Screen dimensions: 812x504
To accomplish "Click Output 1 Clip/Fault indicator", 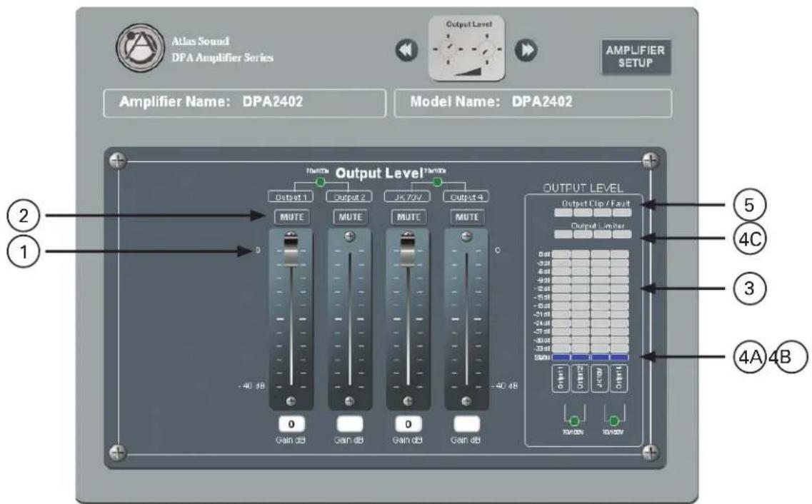I will [x=563, y=213].
